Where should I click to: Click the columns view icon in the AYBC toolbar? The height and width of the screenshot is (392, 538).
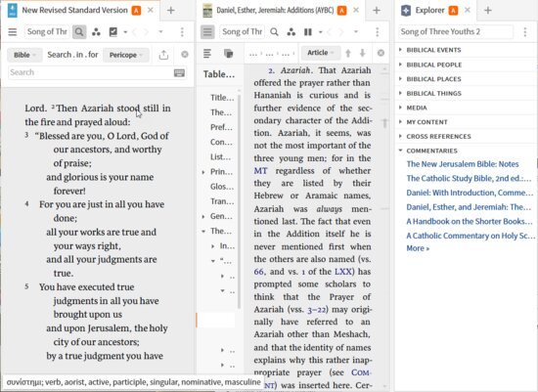tap(308, 32)
